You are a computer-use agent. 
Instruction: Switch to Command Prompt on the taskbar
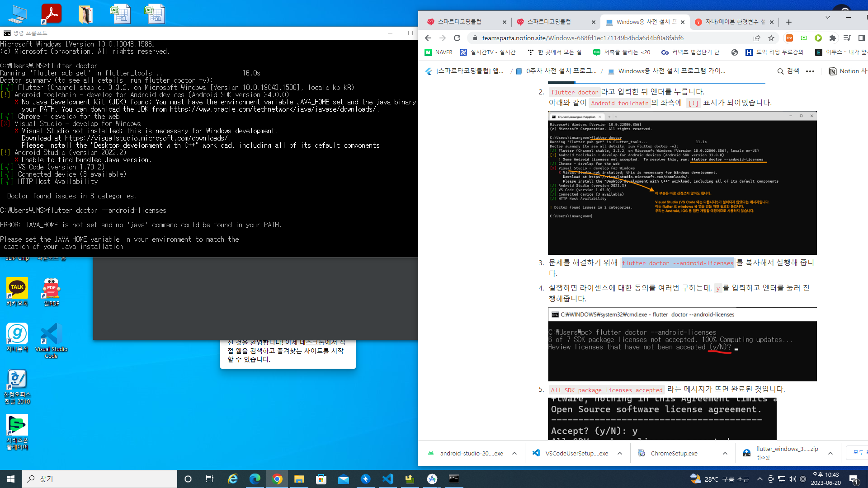(x=454, y=479)
